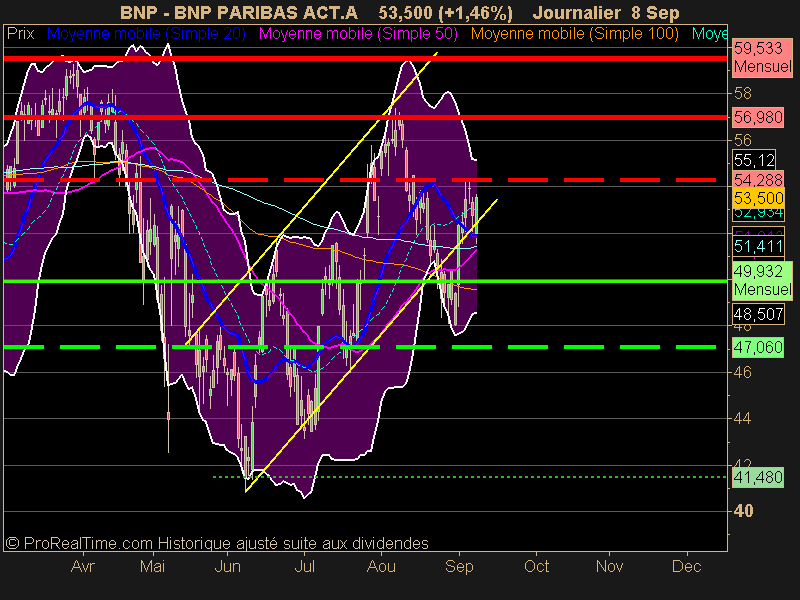Click the Avr month on the time axis
This screenshot has height=600, width=800.
click(x=83, y=566)
